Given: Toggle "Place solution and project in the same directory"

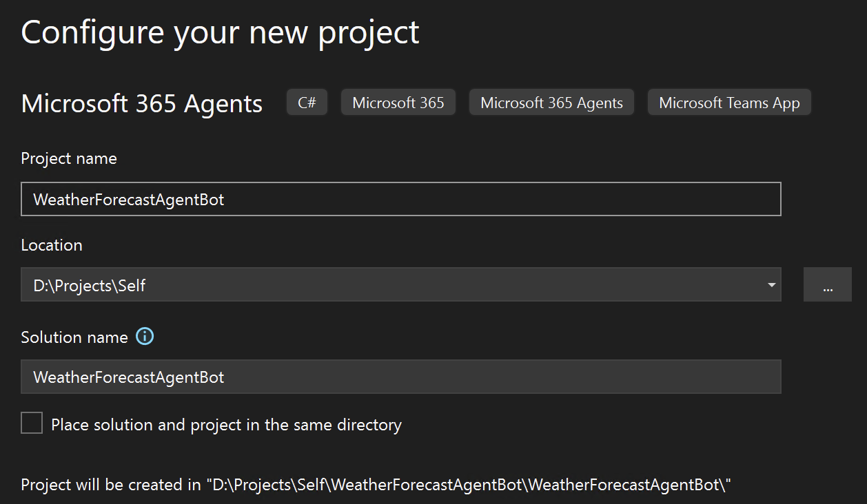Looking at the screenshot, I should [x=32, y=423].
